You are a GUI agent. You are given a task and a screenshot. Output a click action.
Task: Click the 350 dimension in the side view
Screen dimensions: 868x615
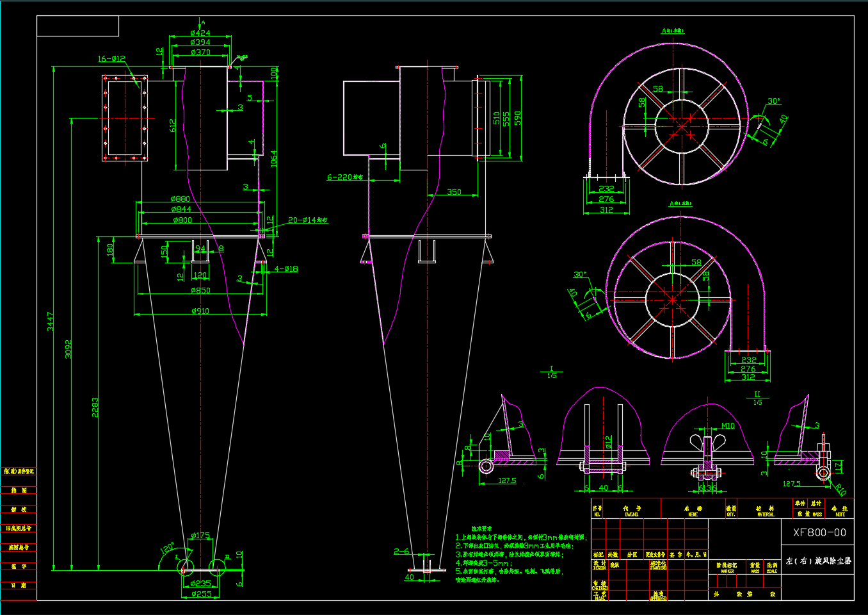[x=454, y=192]
